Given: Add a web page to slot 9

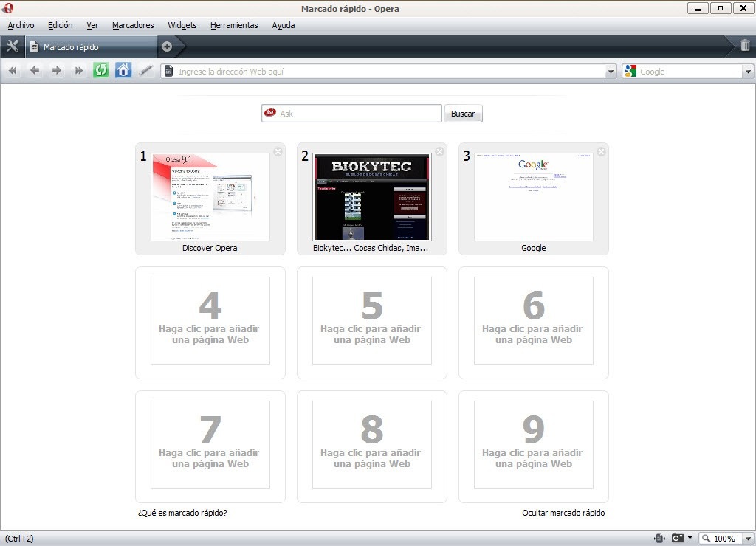Looking at the screenshot, I should pyautogui.click(x=533, y=445).
